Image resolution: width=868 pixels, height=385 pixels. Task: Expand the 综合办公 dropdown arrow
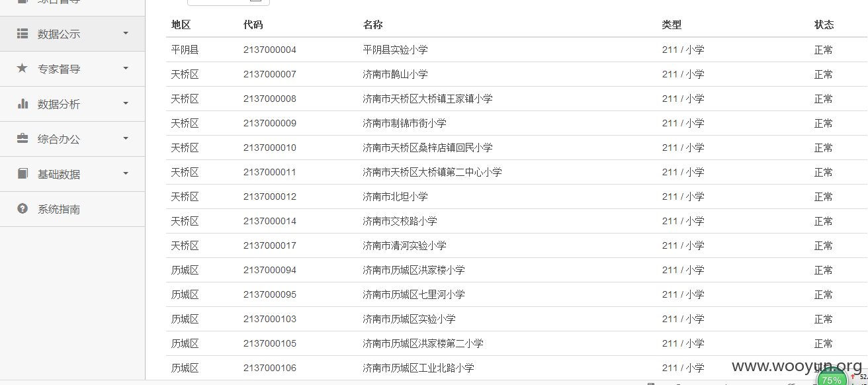pos(126,138)
